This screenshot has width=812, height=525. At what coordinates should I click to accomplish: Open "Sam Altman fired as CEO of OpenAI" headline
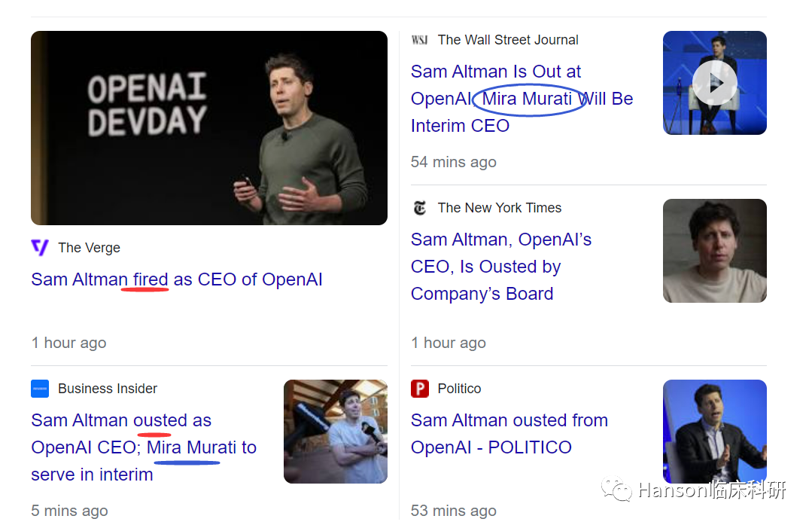(177, 279)
